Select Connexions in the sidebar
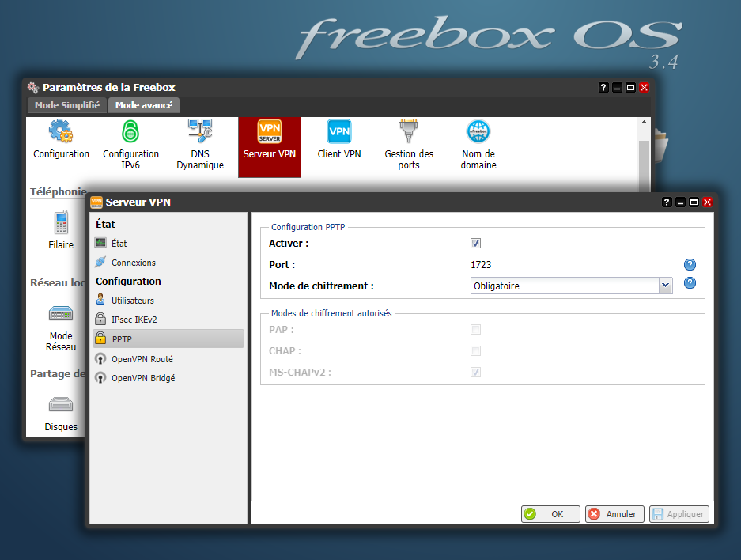The image size is (741, 560). point(168,263)
